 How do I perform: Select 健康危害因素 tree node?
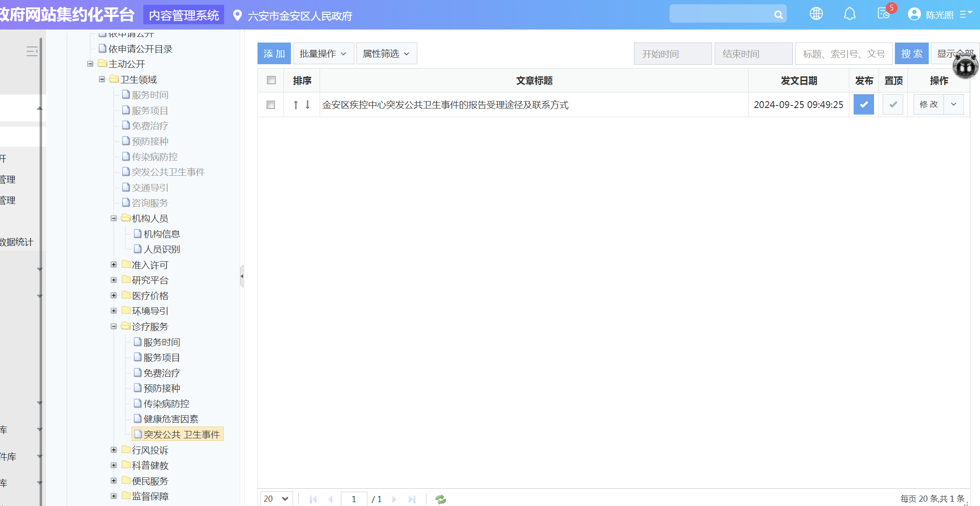tap(171, 419)
